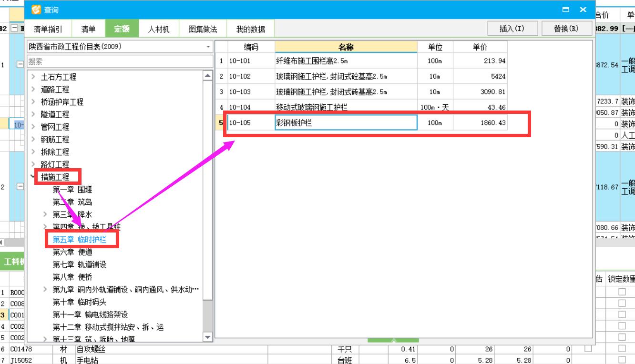The width and height of the screenshot is (635, 364).
Task: Expand 管网工程 tree node arrow
Action: (33, 127)
